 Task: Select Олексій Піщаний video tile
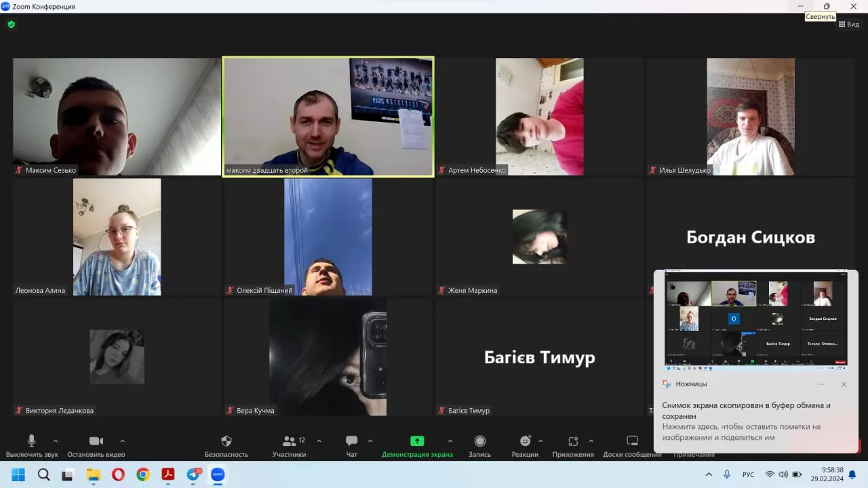pyautogui.click(x=328, y=237)
